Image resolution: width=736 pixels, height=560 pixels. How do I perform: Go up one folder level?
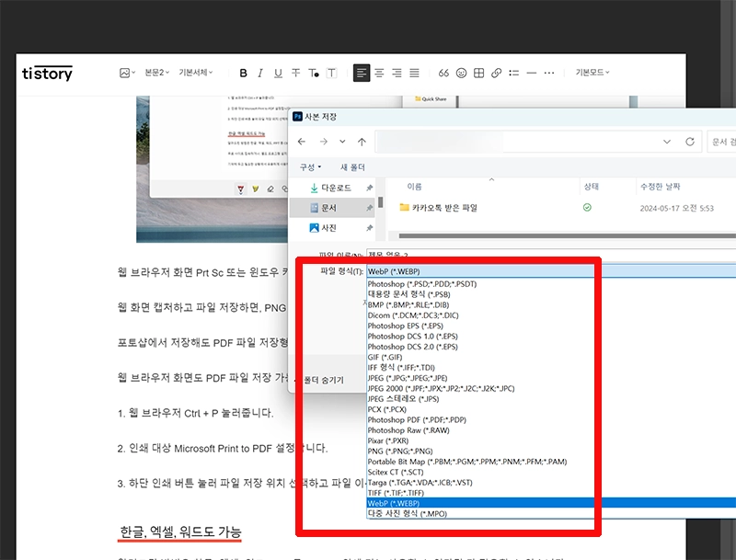pyautogui.click(x=362, y=142)
